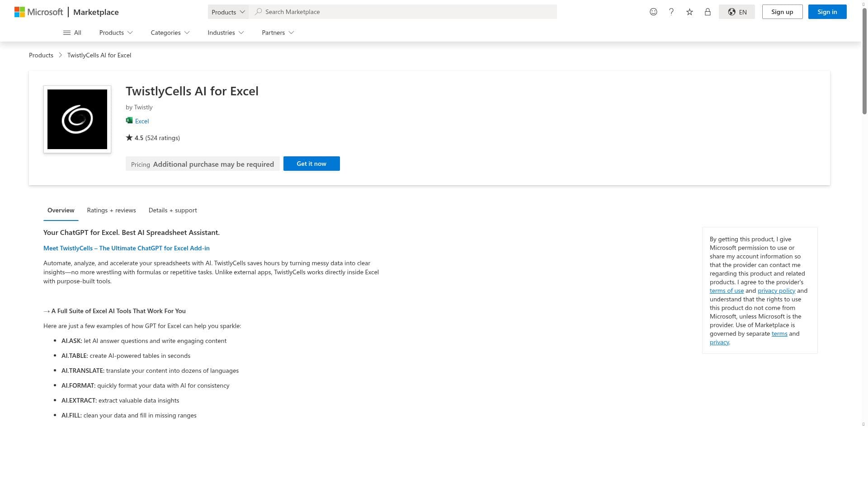The image size is (868, 488).
Task: Click the search magnifier icon
Action: pyautogui.click(x=258, y=12)
